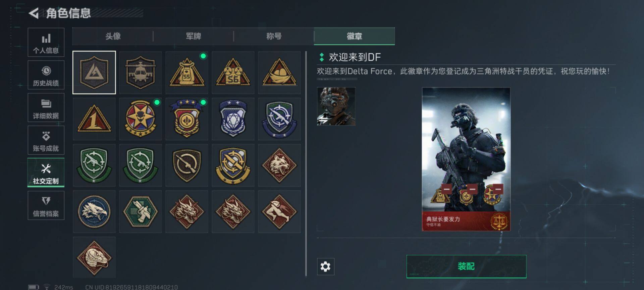Open the 信誉档案 sidebar section
644x290 pixels.
(46, 205)
